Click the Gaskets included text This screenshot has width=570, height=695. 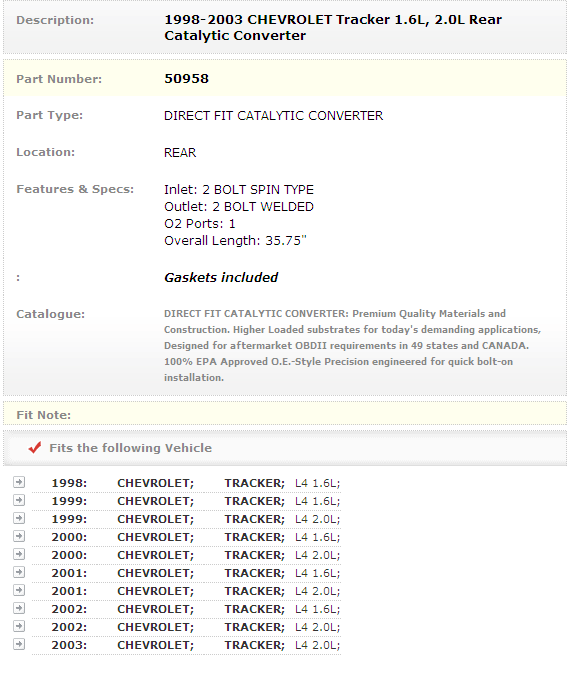click(221, 277)
